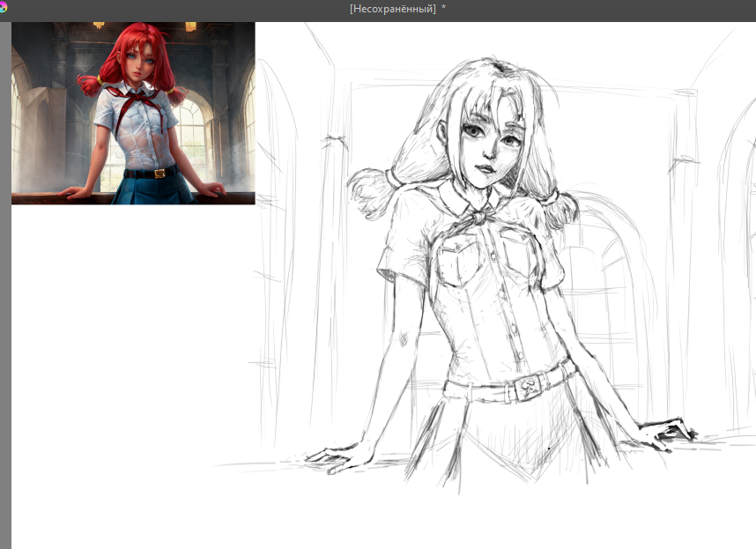Click the pencil sketch on the canvas
The height and width of the screenshot is (549, 756).
pyautogui.click(x=485, y=260)
